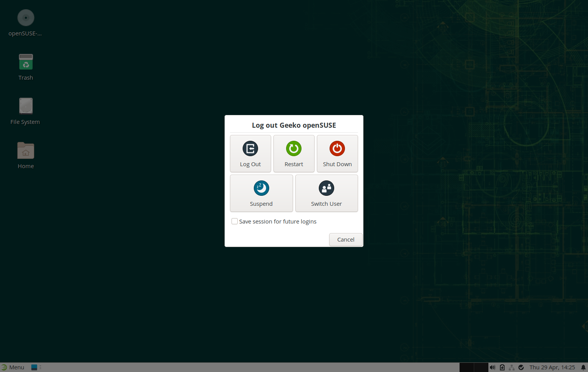Choose the Switch User option
This screenshot has width=588, height=372.
(x=326, y=193)
